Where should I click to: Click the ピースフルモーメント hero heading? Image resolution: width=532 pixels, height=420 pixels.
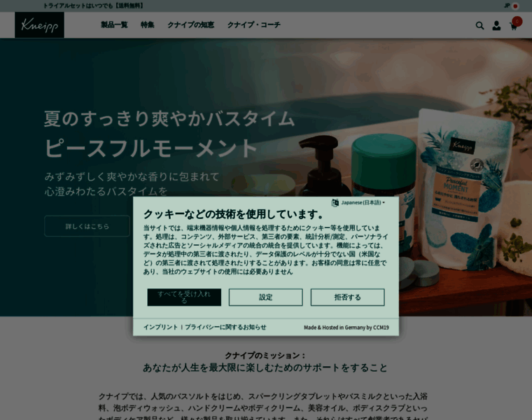[151, 148]
